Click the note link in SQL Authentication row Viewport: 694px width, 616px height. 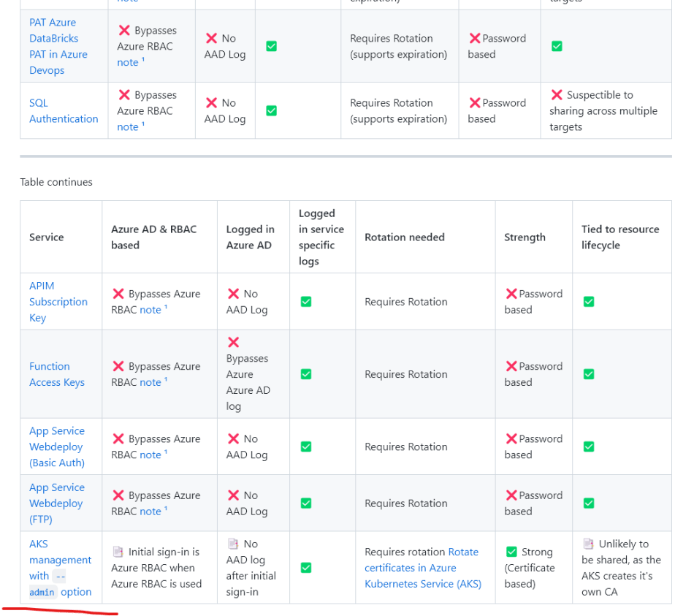tap(128, 127)
